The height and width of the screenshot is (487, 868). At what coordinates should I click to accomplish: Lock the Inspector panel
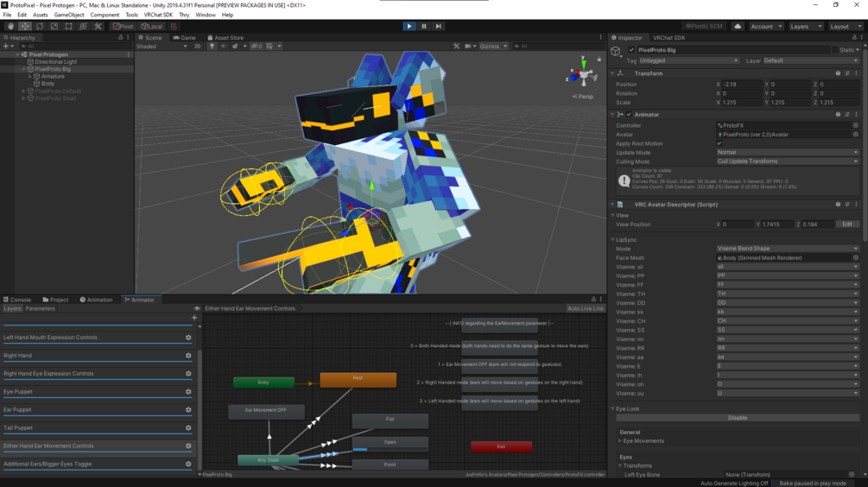click(854, 38)
